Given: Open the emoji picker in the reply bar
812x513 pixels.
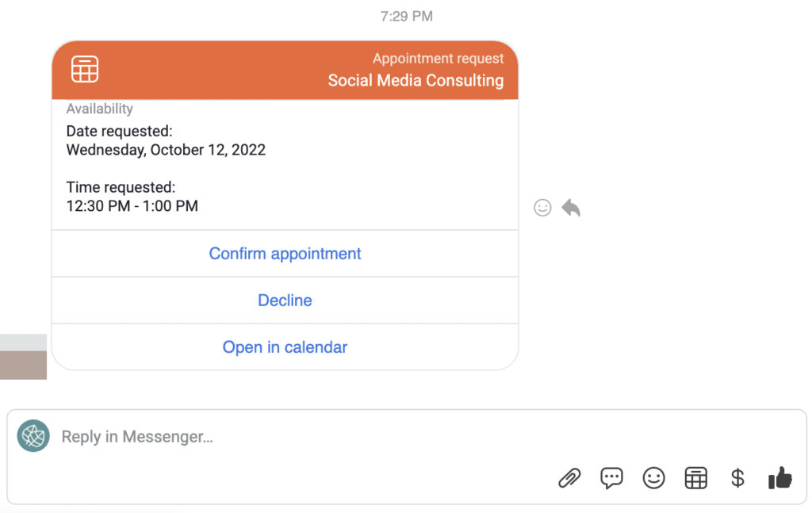Looking at the screenshot, I should pos(653,477).
